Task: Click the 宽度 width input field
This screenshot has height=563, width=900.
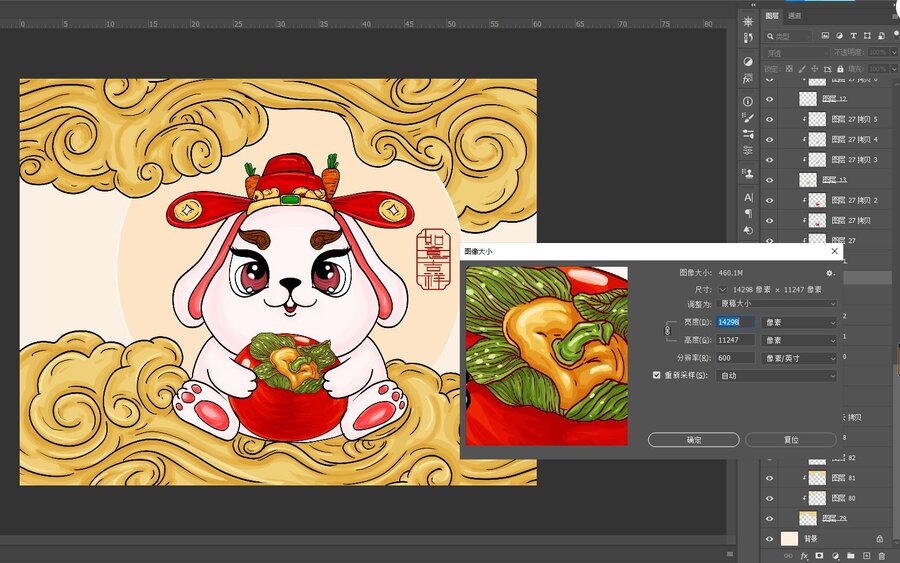Action: pyautogui.click(x=735, y=323)
